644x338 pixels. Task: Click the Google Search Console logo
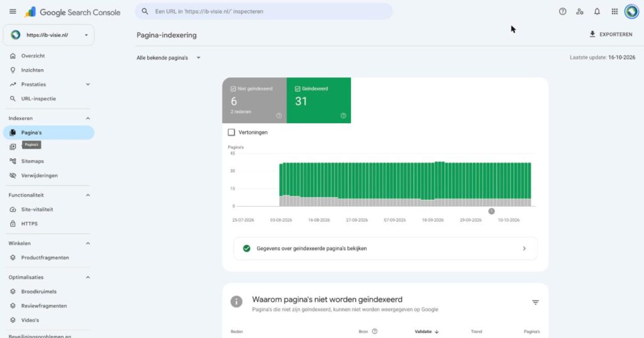click(x=72, y=13)
